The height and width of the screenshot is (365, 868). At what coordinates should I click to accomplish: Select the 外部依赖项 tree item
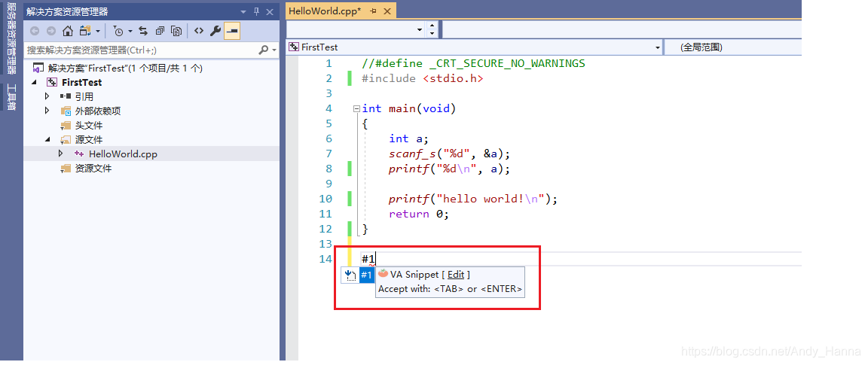(x=98, y=111)
